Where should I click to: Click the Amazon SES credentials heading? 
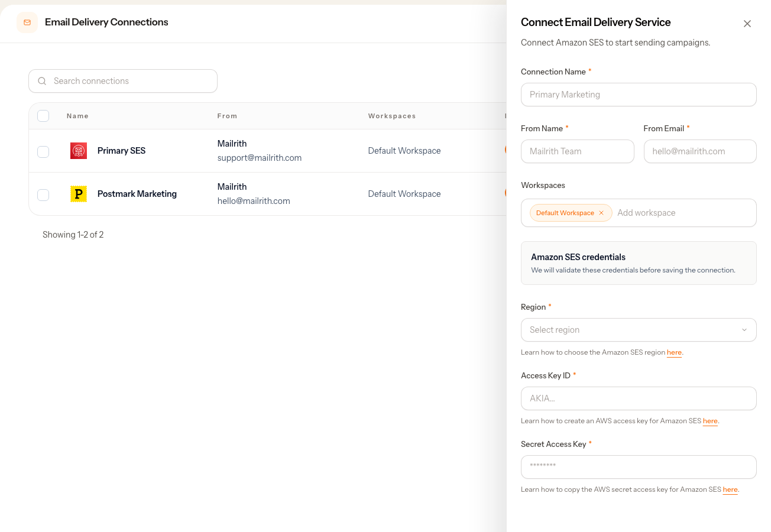578,257
